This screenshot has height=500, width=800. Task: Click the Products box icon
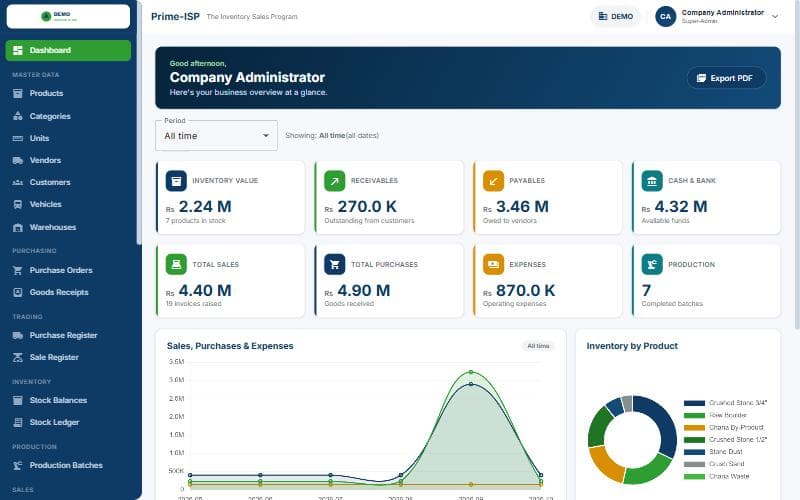click(x=18, y=93)
